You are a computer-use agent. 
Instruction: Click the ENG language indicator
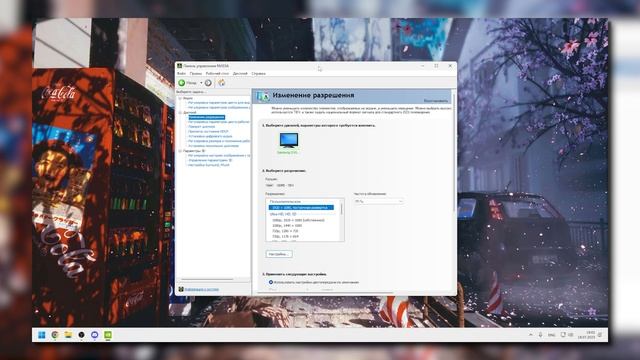coord(551,335)
